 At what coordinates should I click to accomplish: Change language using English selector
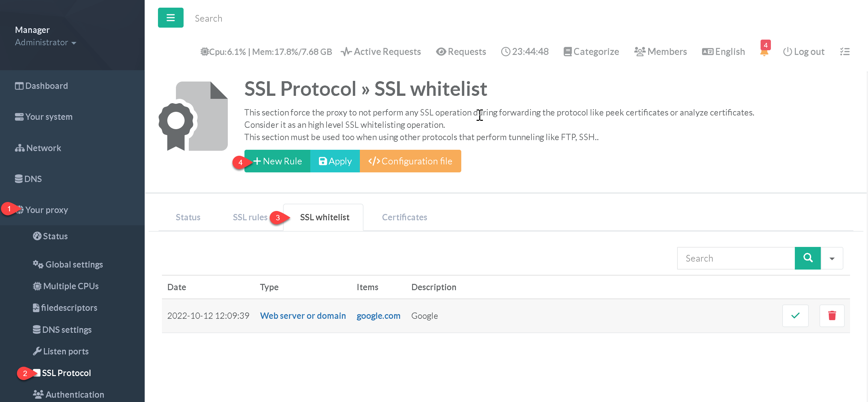(x=723, y=52)
